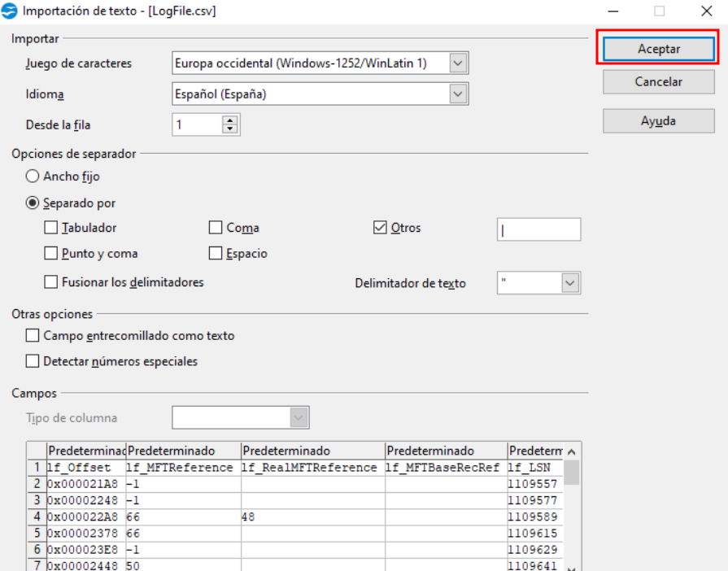Check Campo entrecomillado como texto

point(33,335)
